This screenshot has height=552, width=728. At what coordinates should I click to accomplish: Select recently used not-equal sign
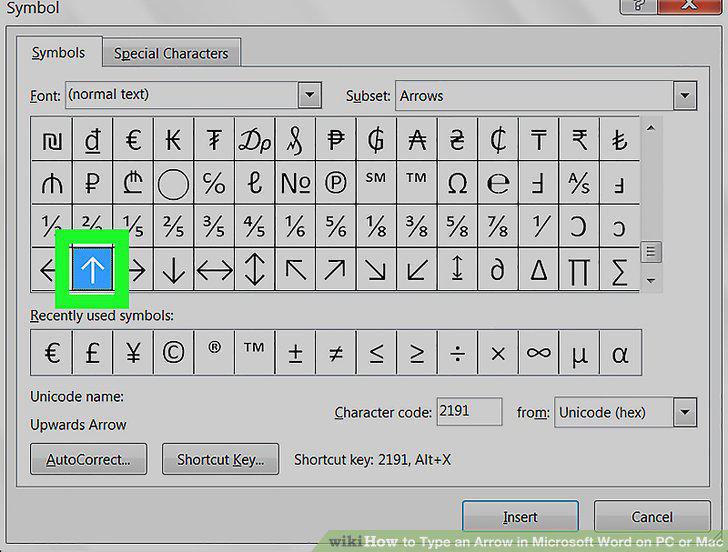tap(336, 353)
